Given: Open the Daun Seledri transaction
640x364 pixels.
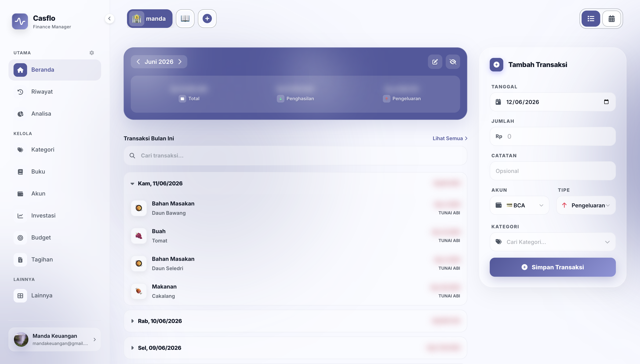Looking at the screenshot, I should coord(295,264).
